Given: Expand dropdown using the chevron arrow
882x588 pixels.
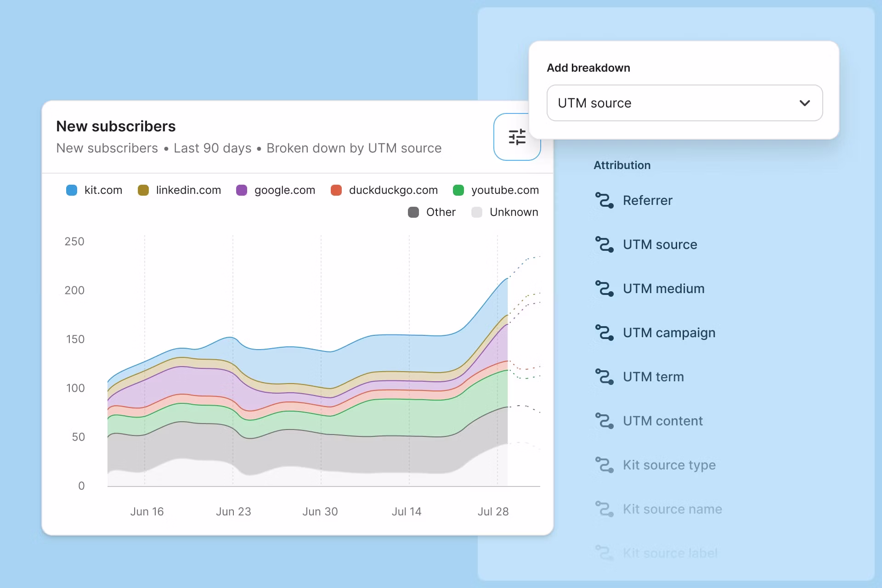Looking at the screenshot, I should click(804, 103).
